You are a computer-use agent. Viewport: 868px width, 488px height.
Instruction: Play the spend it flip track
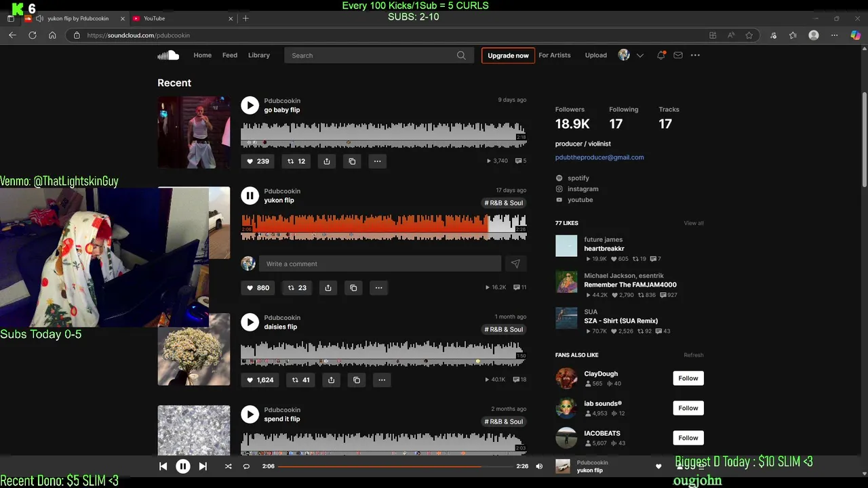click(x=250, y=414)
